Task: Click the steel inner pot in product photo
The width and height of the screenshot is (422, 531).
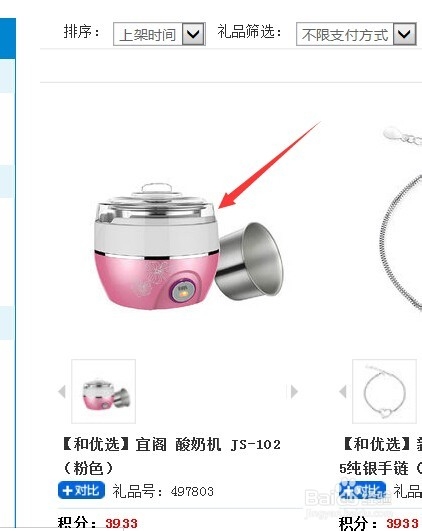Action: pos(250,261)
